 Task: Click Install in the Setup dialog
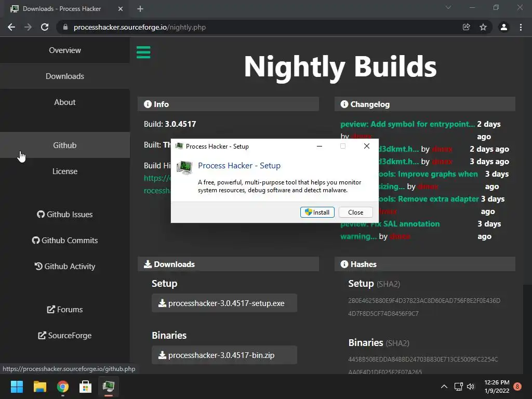tap(317, 212)
